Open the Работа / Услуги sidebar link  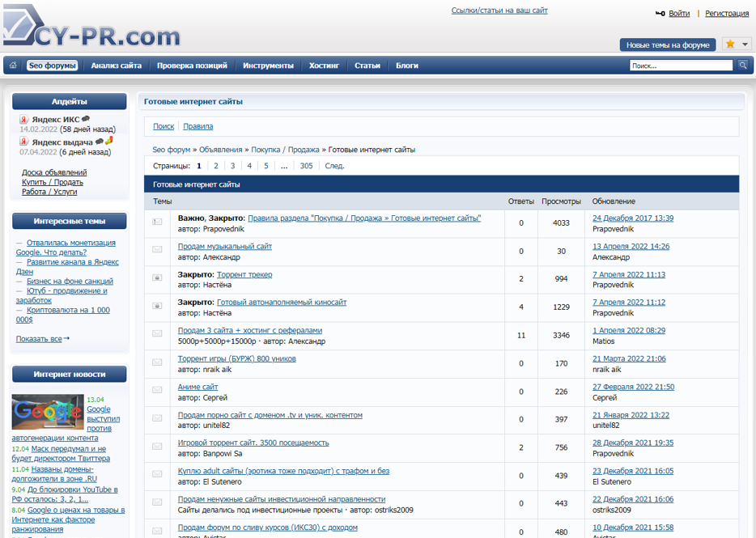(49, 192)
